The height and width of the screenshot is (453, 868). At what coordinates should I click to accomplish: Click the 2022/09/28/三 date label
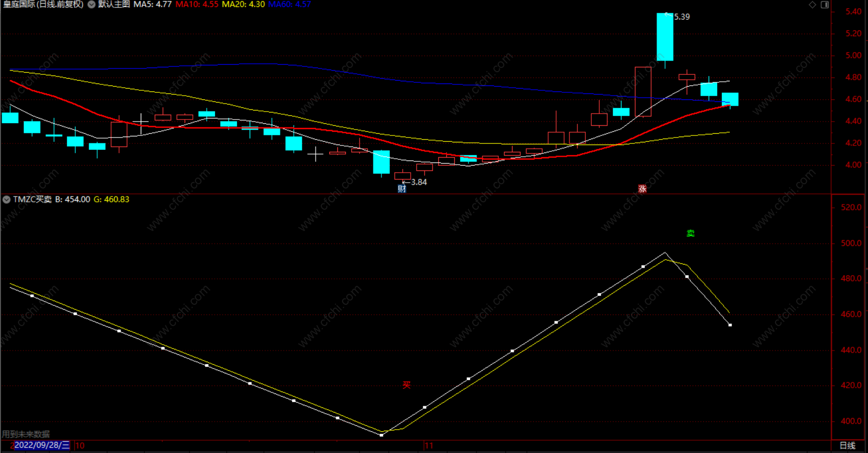click(x=42, y=445)
